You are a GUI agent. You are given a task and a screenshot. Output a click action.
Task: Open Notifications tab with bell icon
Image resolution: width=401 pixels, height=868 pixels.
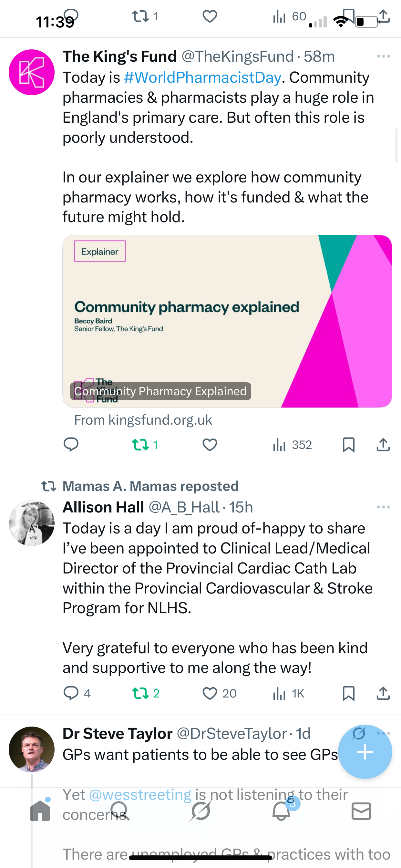(281, 811)
